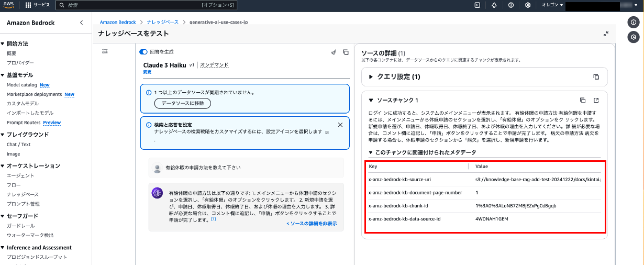Open プロバイダー in the sidebar
Screen dimensions: 644x265
[x=20, y=63]
